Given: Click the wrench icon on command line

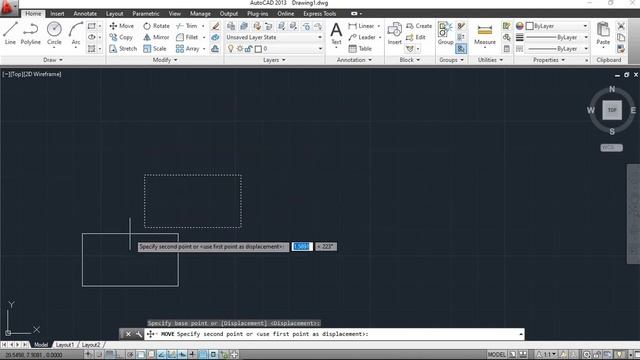Looking at the screenshot, I should coord(139,334).
